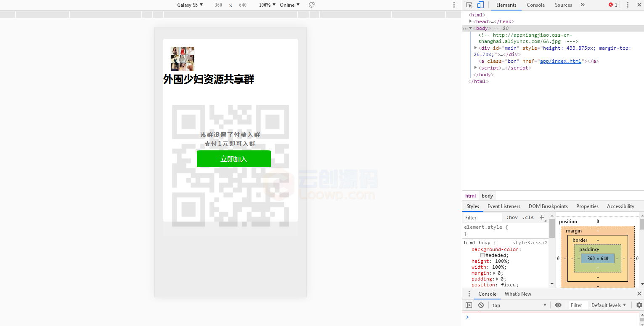
Task: Toggle the :hov element state panel
Action: tap(512, 218)
